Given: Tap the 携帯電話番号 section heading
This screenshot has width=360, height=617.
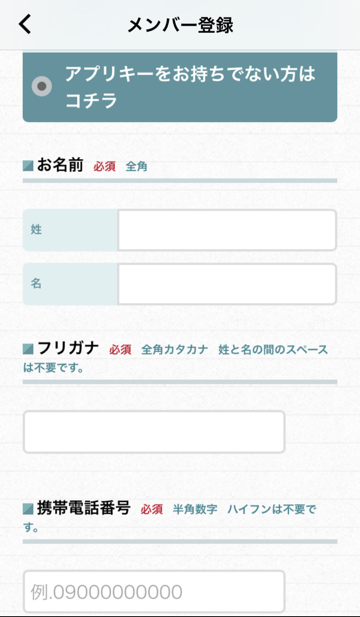Looking at the screenshot, I should pos(83,508).
